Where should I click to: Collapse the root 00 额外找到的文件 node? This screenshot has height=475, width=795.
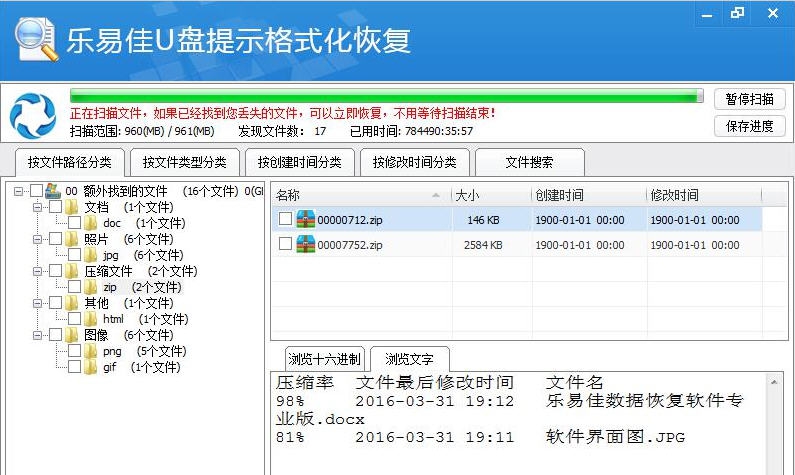click(18, 191)
